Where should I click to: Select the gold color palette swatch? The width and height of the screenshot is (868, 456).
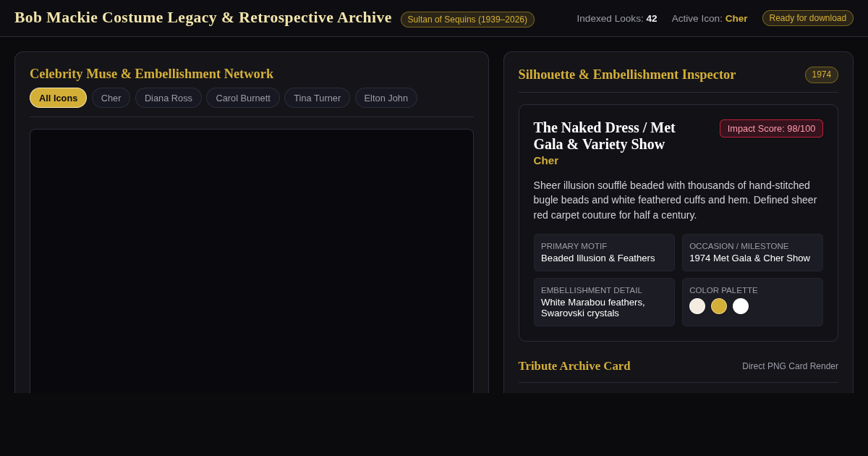(719, 306)
